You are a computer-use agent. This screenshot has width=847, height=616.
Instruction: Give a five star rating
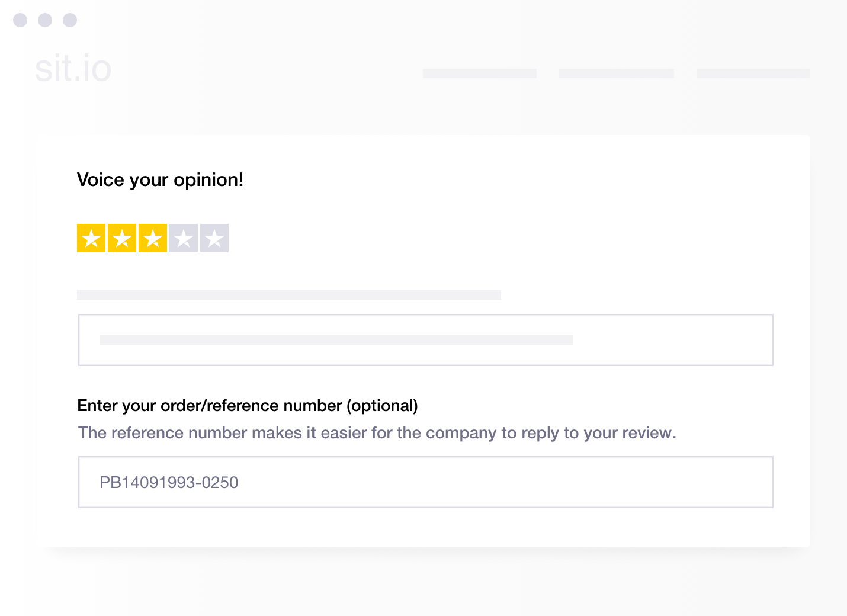click(x=214, y=238)
